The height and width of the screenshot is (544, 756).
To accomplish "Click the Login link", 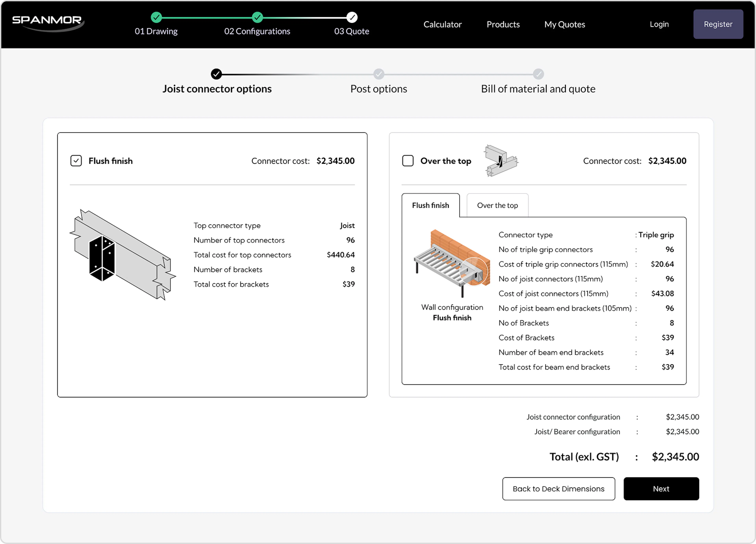I will pos(659,24).
